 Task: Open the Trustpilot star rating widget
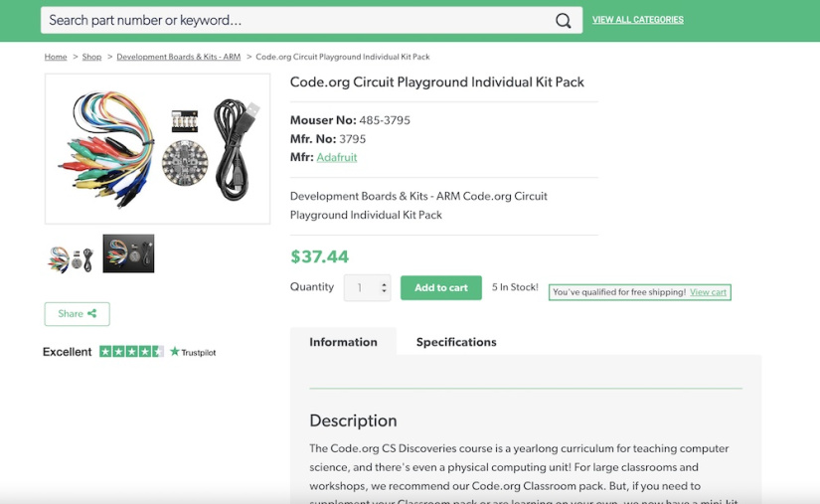pyautogui.click(x=131, y=352)
